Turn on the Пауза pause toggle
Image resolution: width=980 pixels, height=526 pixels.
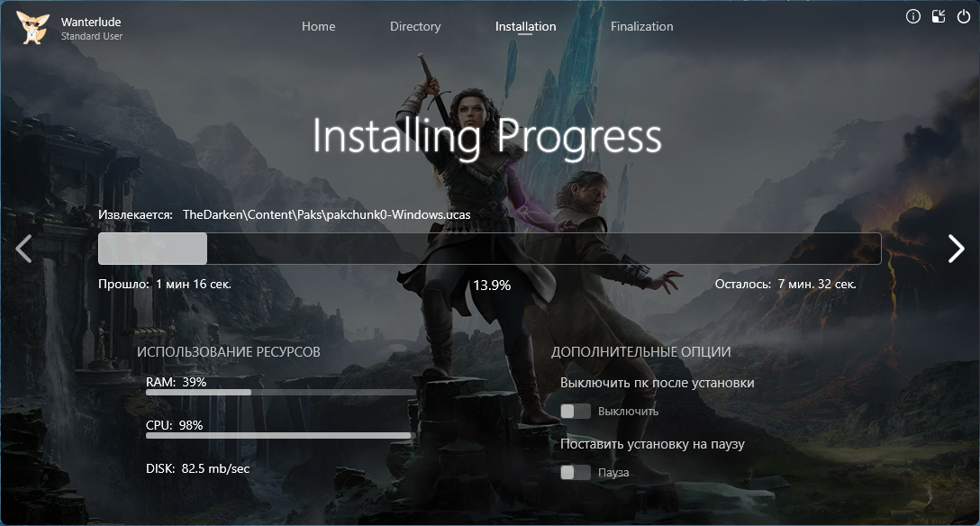tap(575, 472)
